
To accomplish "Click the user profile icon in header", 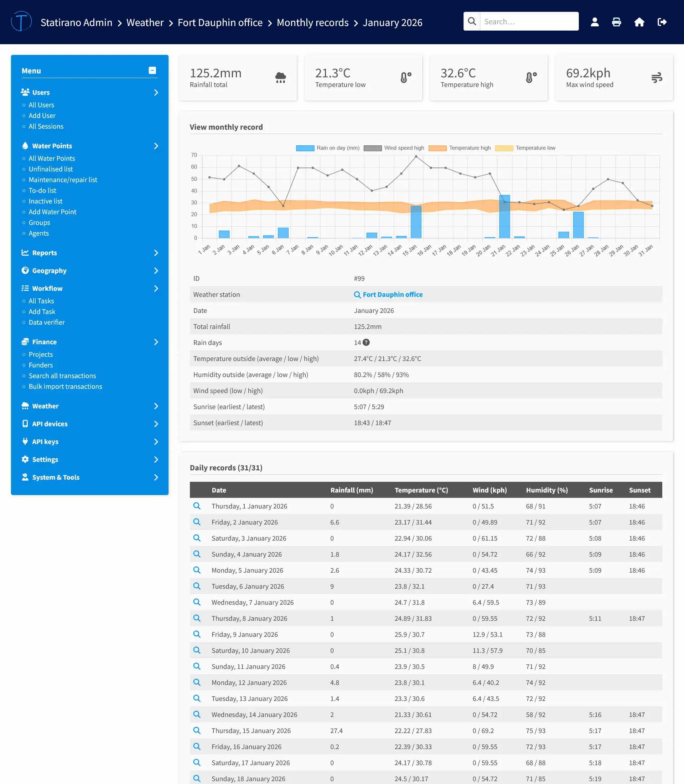I will 594,22.
